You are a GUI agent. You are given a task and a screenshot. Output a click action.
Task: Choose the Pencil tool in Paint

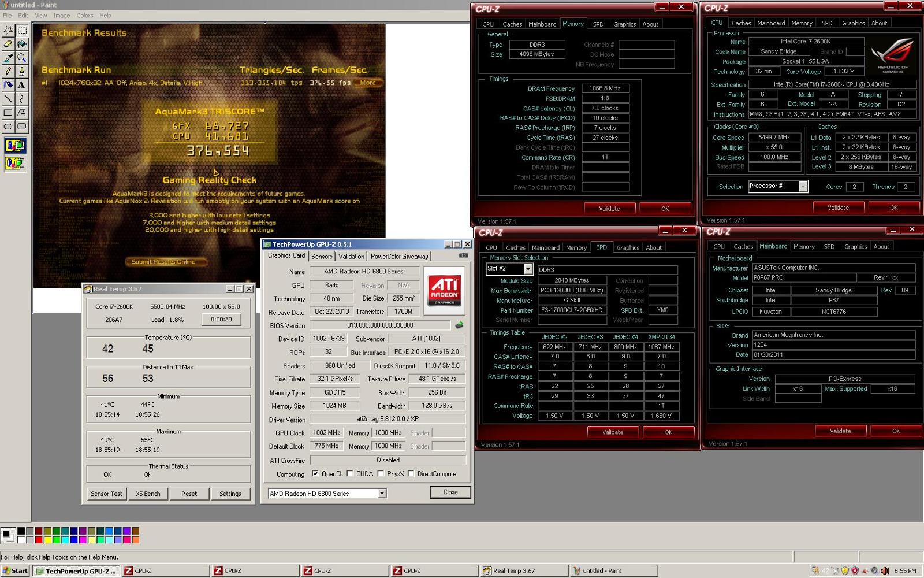coord(8,72)
